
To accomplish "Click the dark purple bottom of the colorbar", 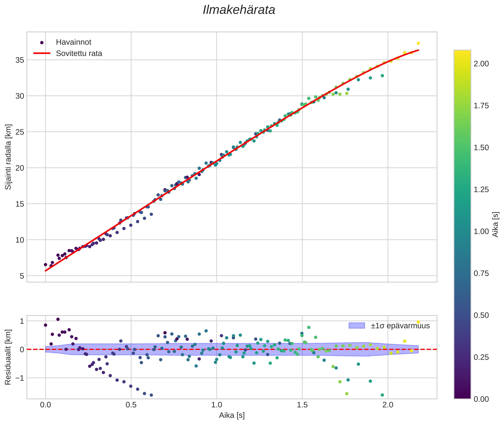I will click(x=462, y=395).
